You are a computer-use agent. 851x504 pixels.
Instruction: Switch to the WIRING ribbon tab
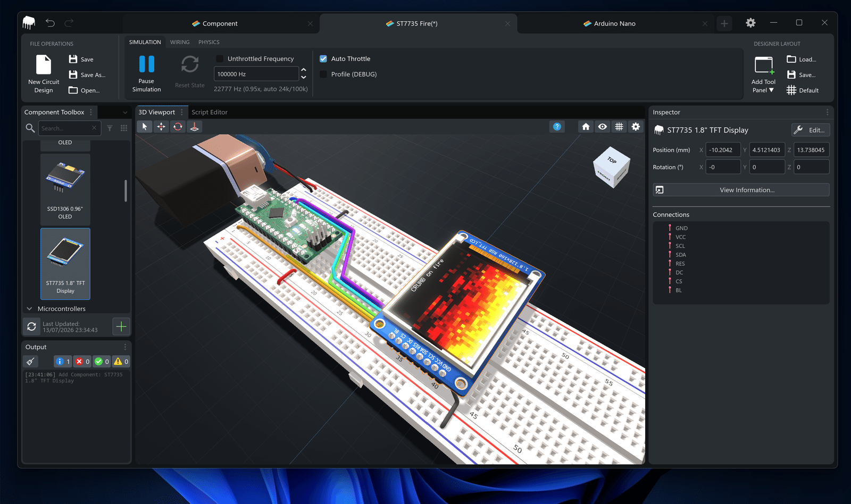[180, 42]
